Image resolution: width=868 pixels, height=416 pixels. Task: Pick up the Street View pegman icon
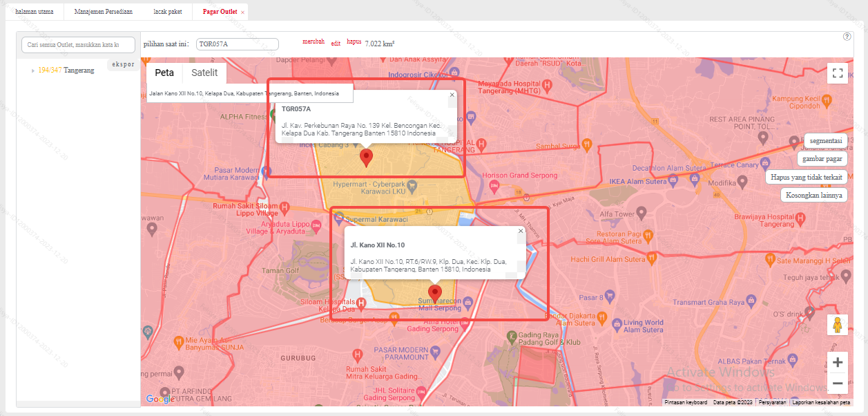[x=838, y=325]
